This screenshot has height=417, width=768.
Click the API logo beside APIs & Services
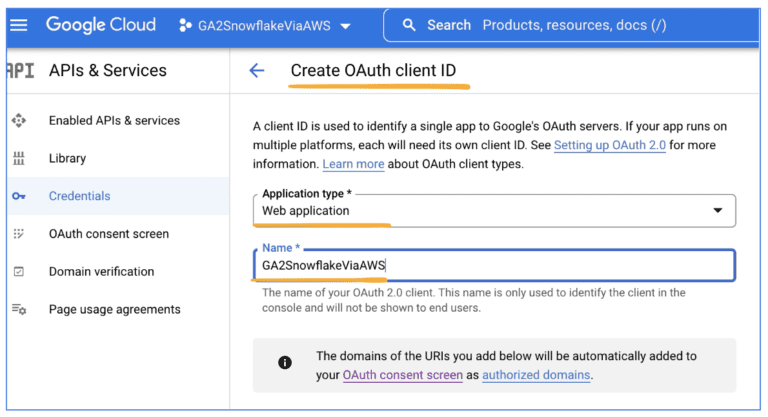[21, 71]
